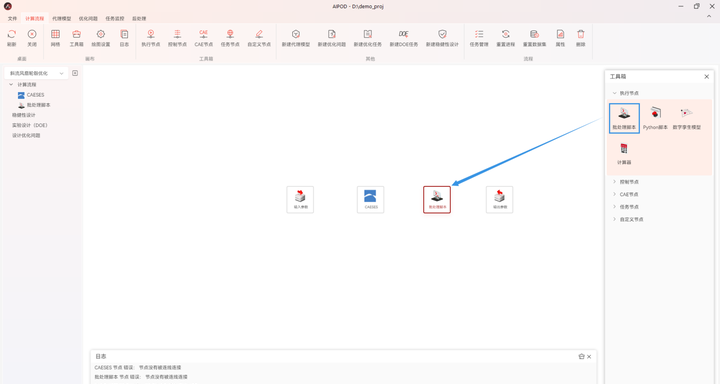
Task: Select the CAESES node on the canvas
Action: pyautogui.click(x=371, y=199)
